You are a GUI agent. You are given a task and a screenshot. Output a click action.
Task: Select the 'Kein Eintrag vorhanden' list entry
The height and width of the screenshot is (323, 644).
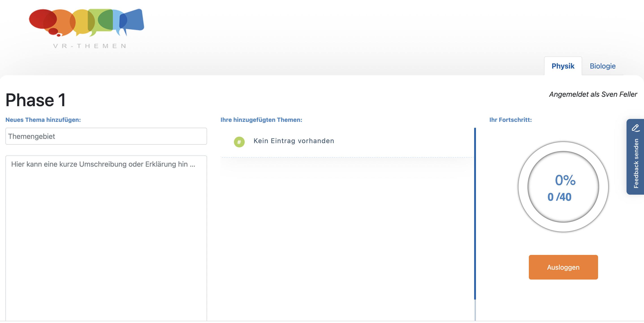(x=294, y=141)
